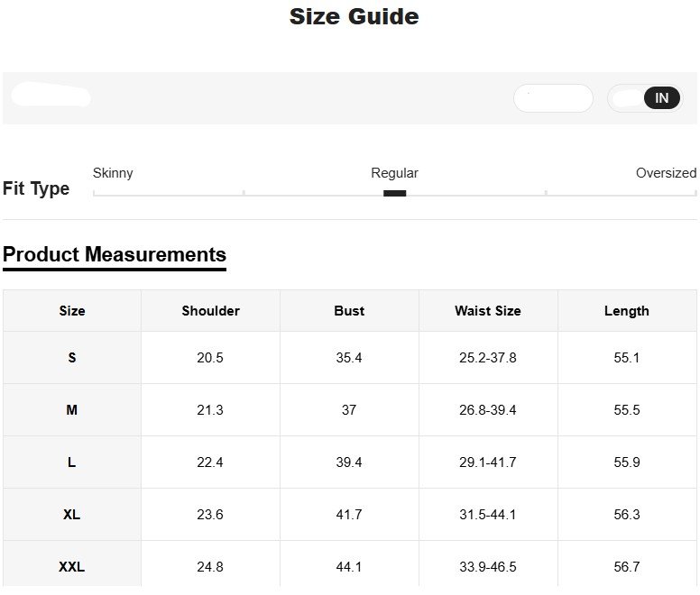The image size is (700, 595).
Task: Select the size M row label
Action: pyautogui.click(x=72, y=410)
